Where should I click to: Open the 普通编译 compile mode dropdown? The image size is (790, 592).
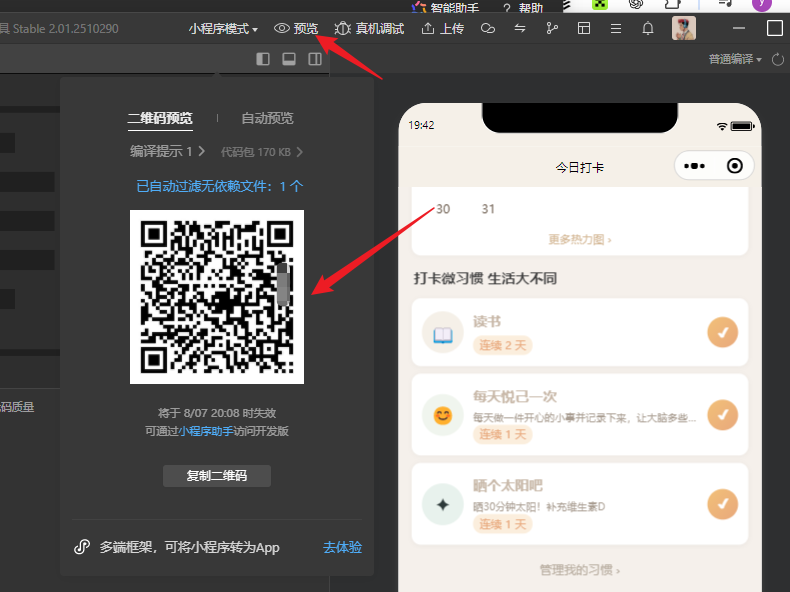(735, 59)
